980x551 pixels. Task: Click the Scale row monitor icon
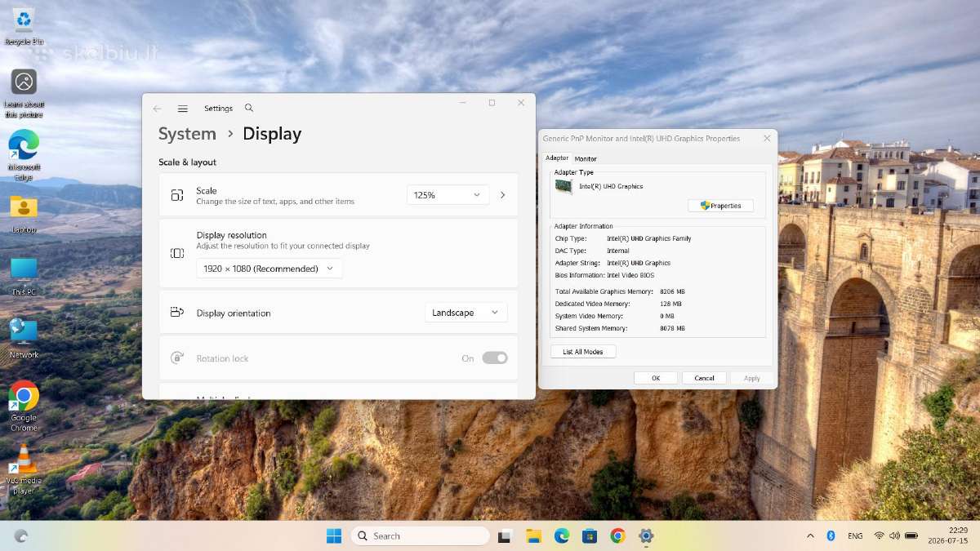[x=177, y=195]
